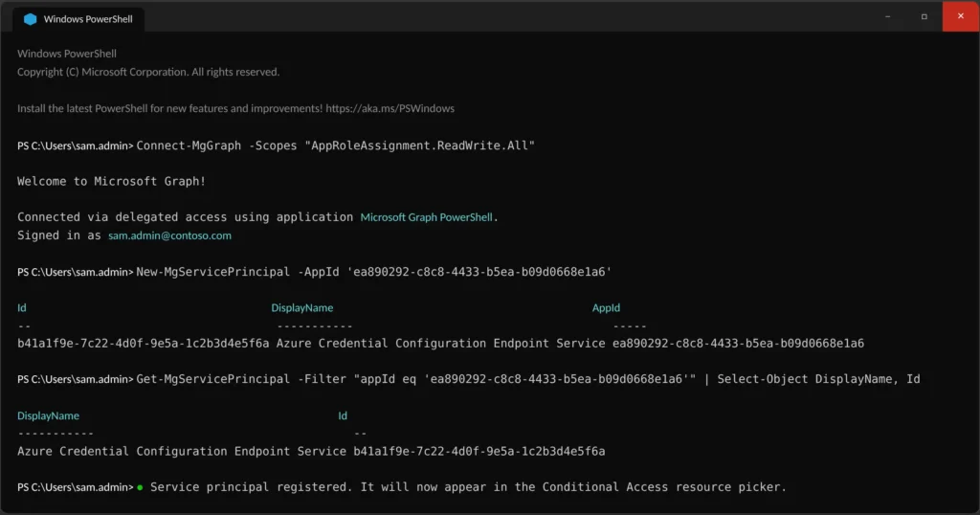Click the Id header in first table
The image size is (980, 515).
click(x=22, y=307)
